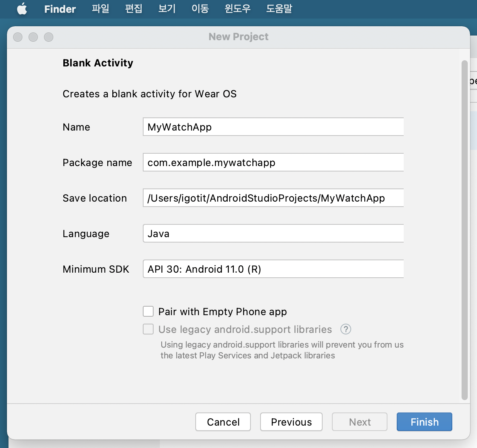The height and width of the screenshot is (448, 477).
Task: Click the Save location label
Action: pyautogui.click(x=95, y=198)
